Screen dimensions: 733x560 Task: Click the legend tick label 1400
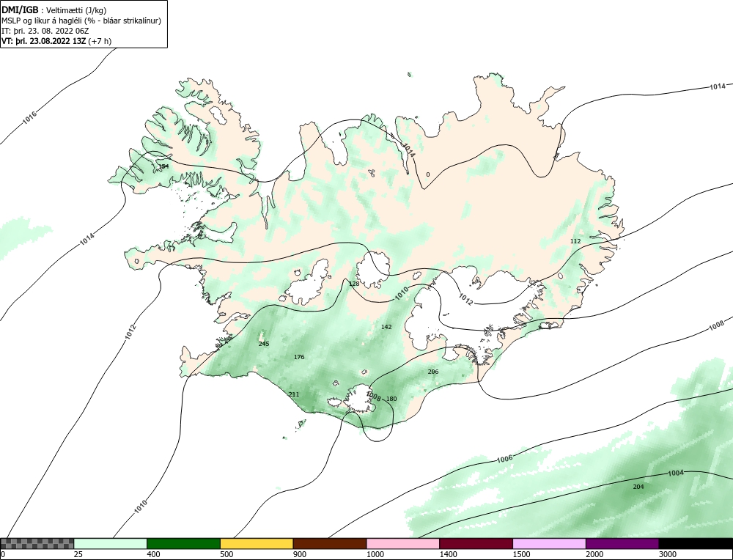(448, 554)
